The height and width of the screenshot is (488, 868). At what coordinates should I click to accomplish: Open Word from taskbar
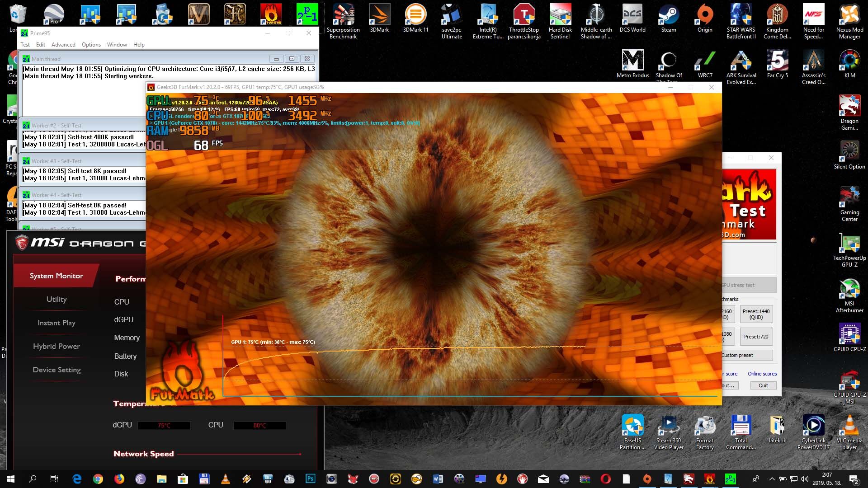pyautogui.click(x=438, y=479)
